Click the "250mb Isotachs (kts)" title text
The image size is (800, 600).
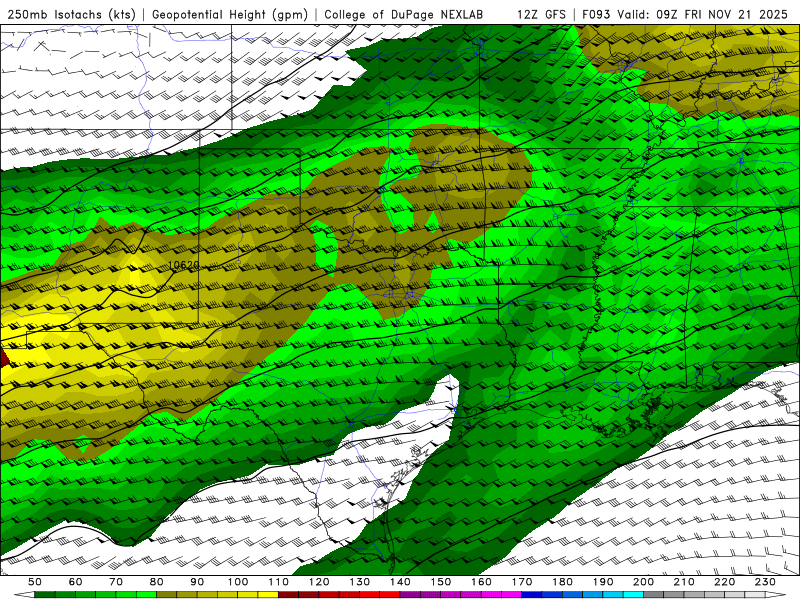[71, 14]
